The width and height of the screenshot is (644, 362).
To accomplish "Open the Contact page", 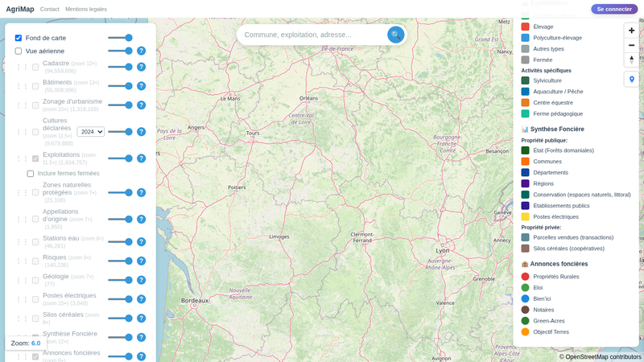I will (x=50, y=9).
